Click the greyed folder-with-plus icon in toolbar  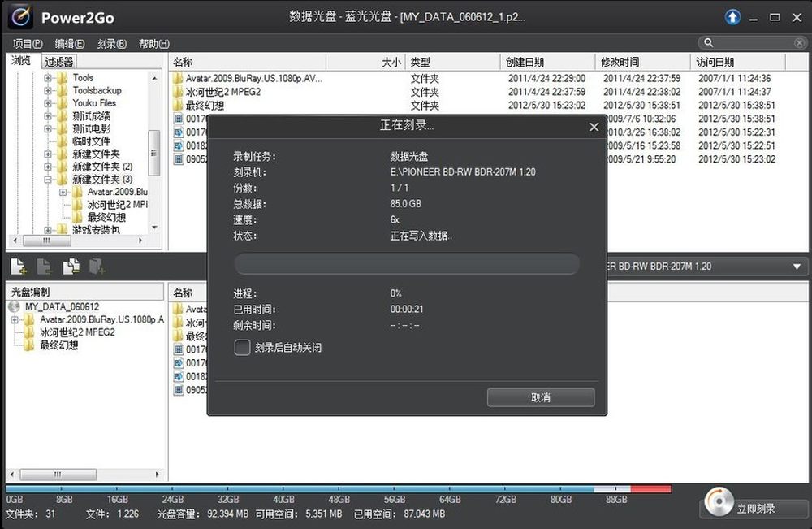tap(97, 267)
